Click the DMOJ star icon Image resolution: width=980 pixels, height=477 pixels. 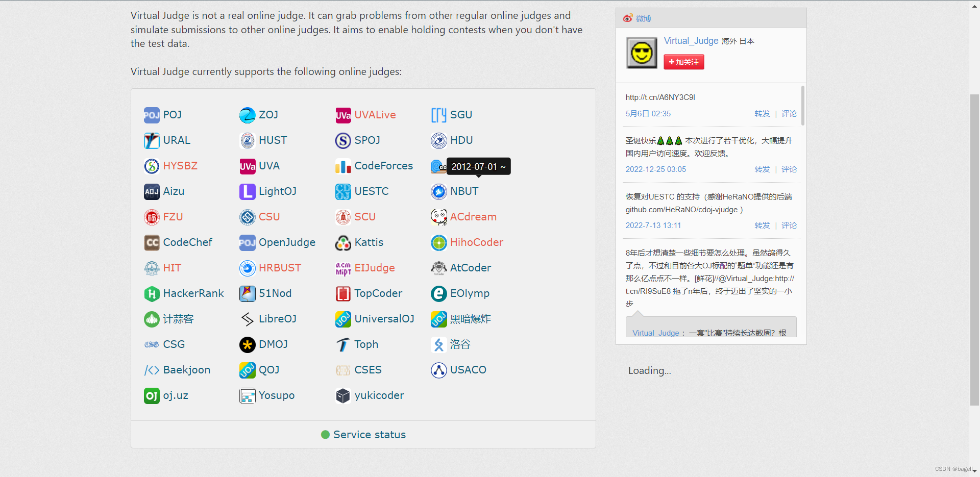(x=247, y=344)
